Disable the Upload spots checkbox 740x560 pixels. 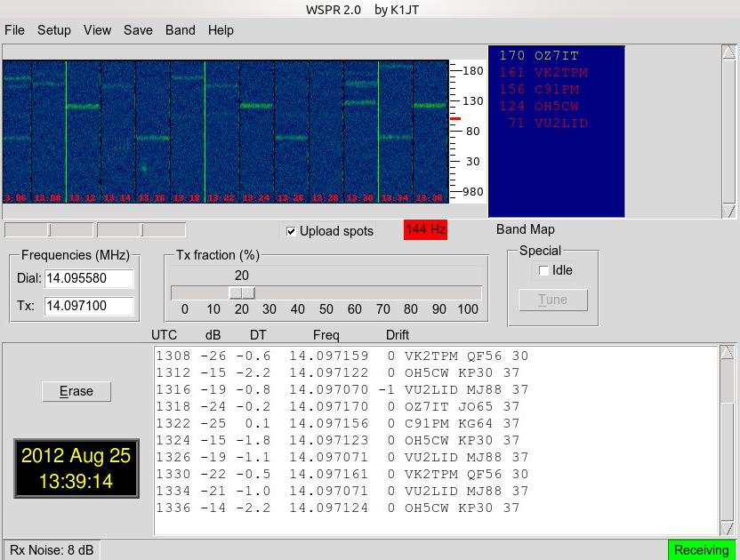pyautogui.click(x=291, y=231)
